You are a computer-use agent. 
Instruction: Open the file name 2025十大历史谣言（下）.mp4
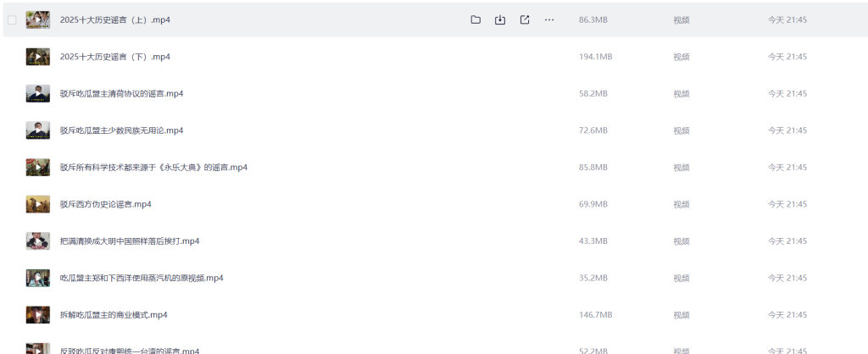tap(114, 57)
